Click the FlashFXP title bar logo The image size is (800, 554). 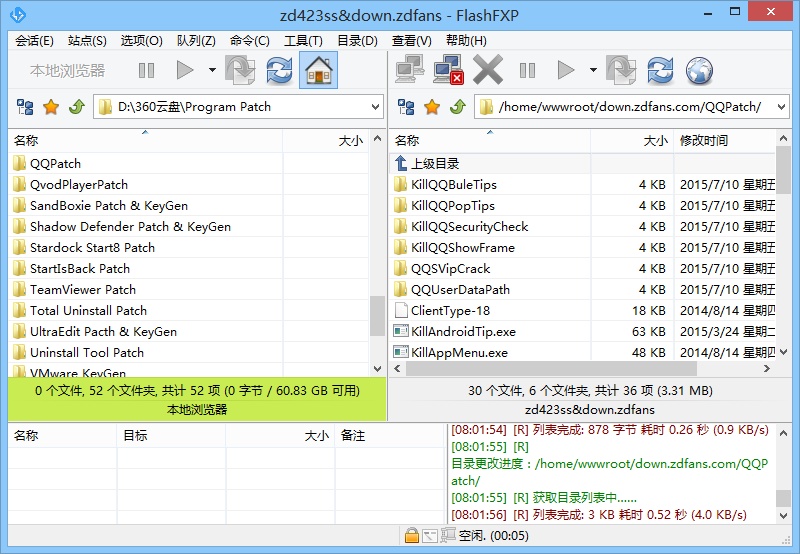(18, 15)
